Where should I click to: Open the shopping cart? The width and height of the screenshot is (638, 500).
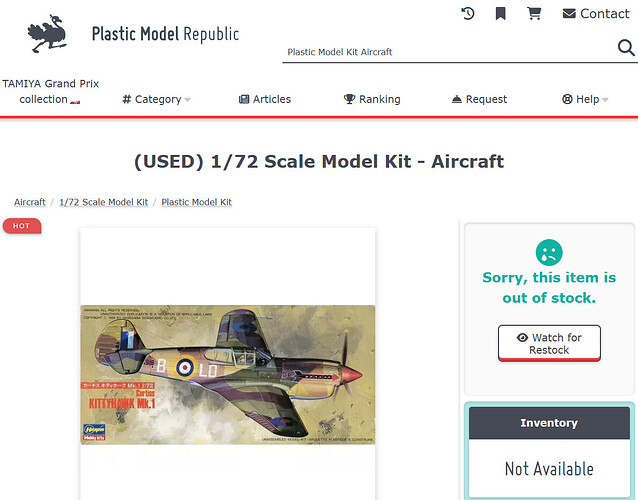534,13
